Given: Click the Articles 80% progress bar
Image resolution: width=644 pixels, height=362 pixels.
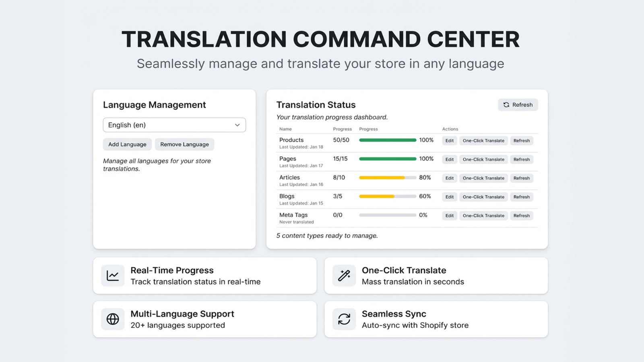Looking at the screenshot, I should click(x=388, y=177).
